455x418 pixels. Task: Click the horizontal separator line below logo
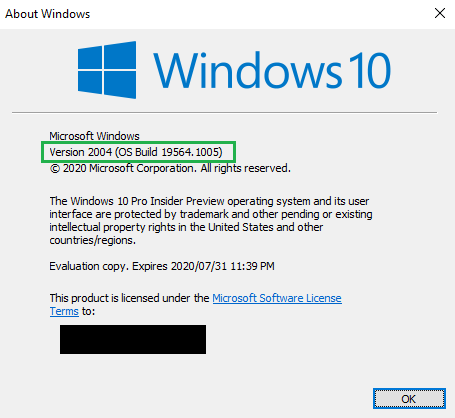click(x=224, y=113)
